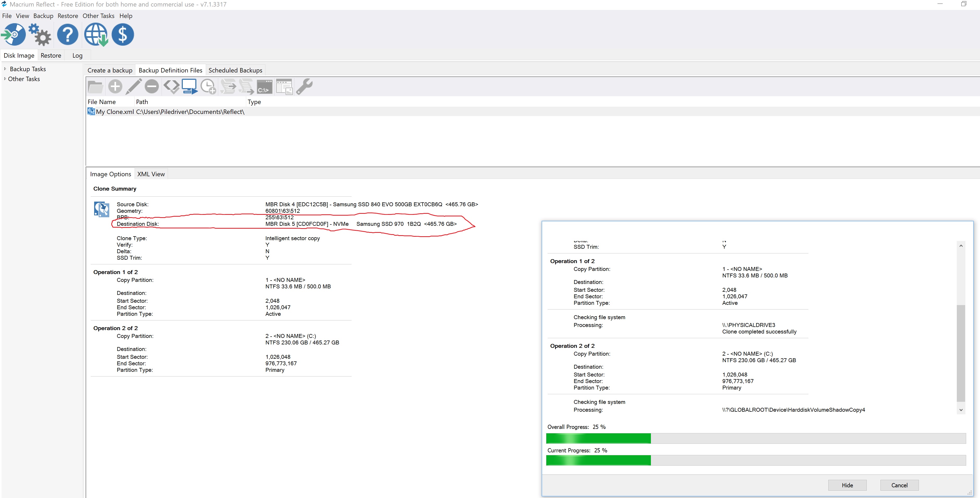Click the Overall Progress bar

point(756,438)
